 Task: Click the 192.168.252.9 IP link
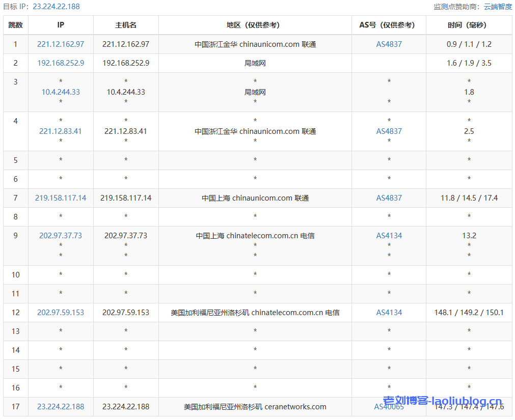[x=61, y=63]
